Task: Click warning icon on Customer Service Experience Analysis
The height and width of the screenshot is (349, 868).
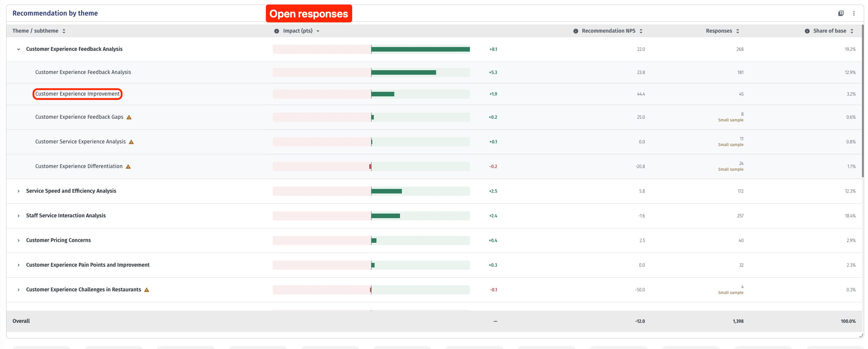Action: click(131, 142)
